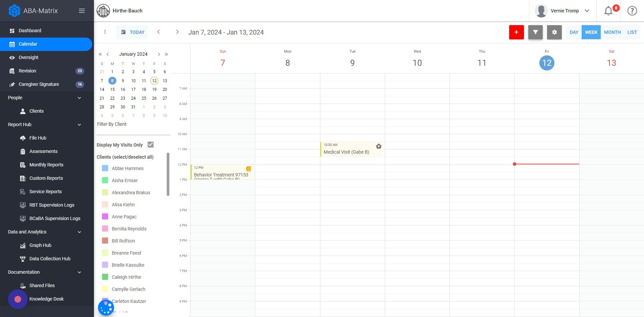Click Vernie Tromp user avatar
Viewport: 644px width, 317px height.
[x=541, y=11]
